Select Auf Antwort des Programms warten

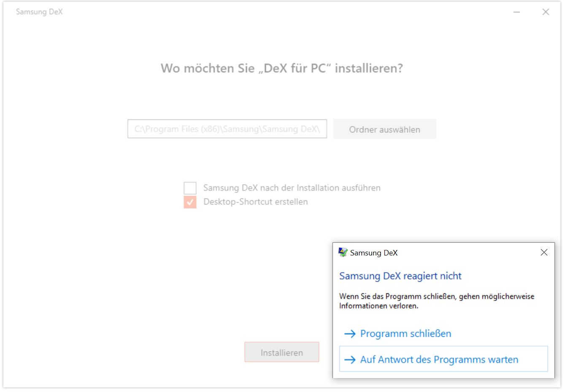pyautogui.click(x=443, y=359)
